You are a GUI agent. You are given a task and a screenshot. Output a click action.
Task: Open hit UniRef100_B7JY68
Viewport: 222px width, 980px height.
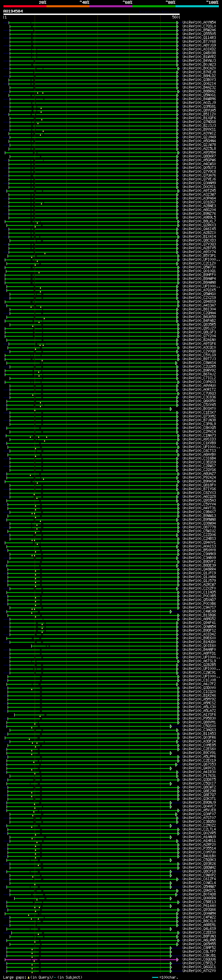tap(199, 41)
